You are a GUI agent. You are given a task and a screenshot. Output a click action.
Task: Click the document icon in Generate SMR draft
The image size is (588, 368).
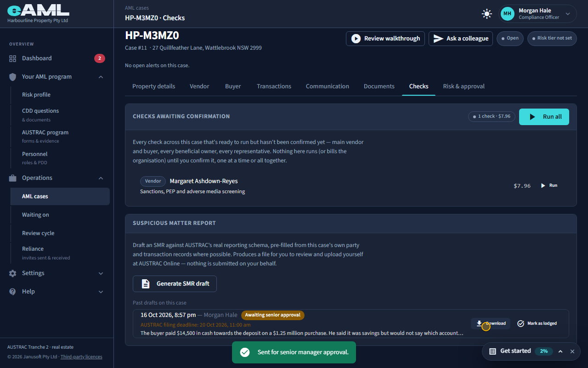click(x=146, y=284)
